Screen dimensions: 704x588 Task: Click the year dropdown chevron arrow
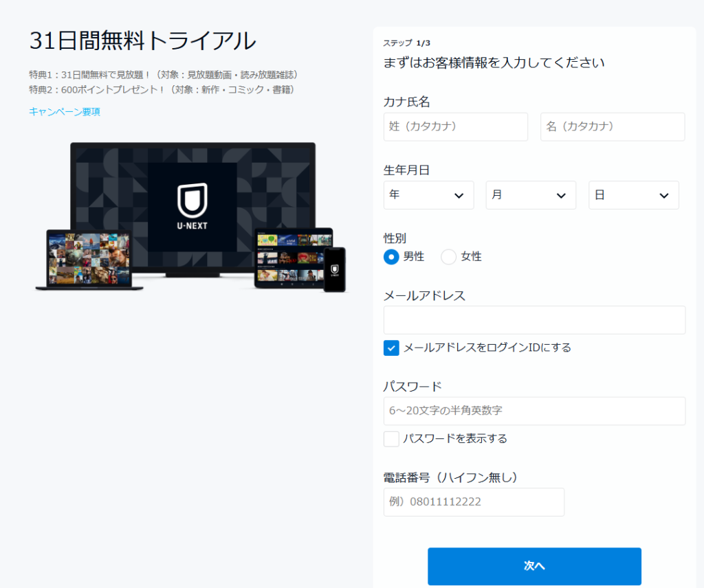(459, 196)
